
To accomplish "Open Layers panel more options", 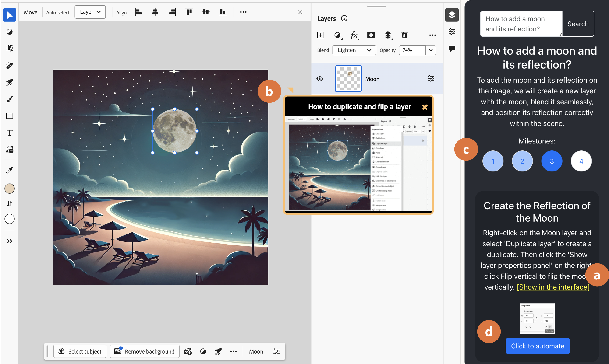I will [x=432, y=35].
